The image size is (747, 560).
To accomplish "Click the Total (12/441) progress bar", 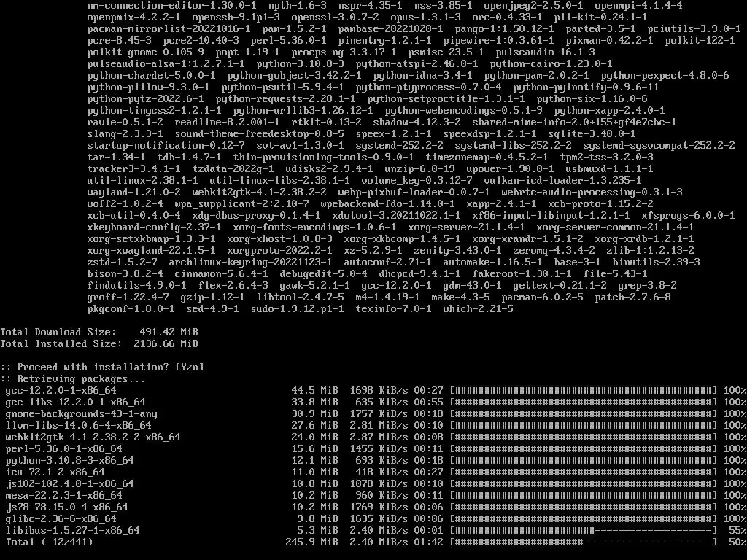I will point(584,542).
